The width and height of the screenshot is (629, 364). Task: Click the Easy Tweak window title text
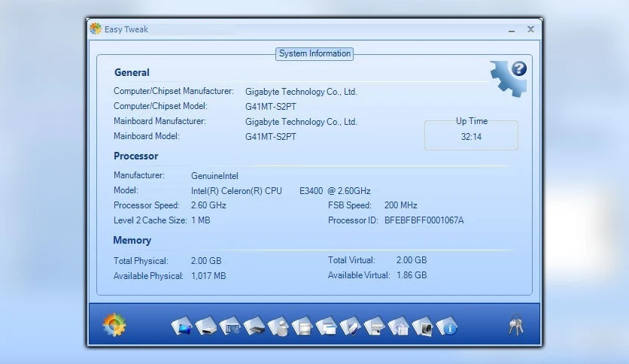pyautogui.click(x=126, y=29)
